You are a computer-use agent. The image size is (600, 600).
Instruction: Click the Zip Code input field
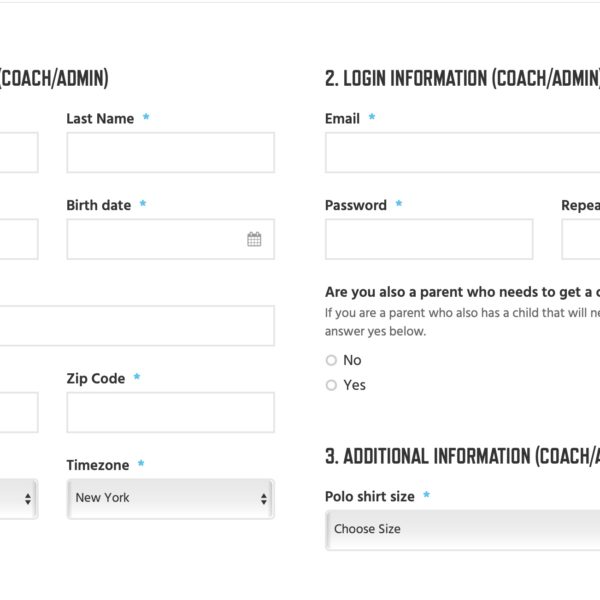[x=171, y=412]
